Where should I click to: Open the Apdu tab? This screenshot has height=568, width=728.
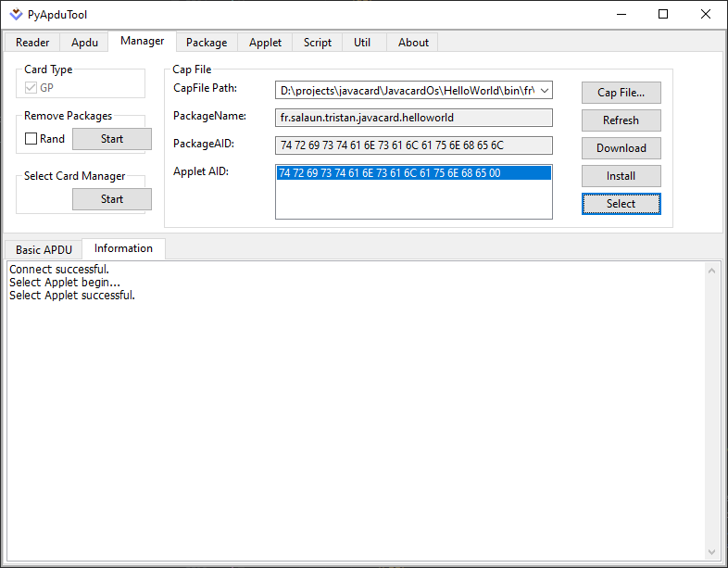84,43
